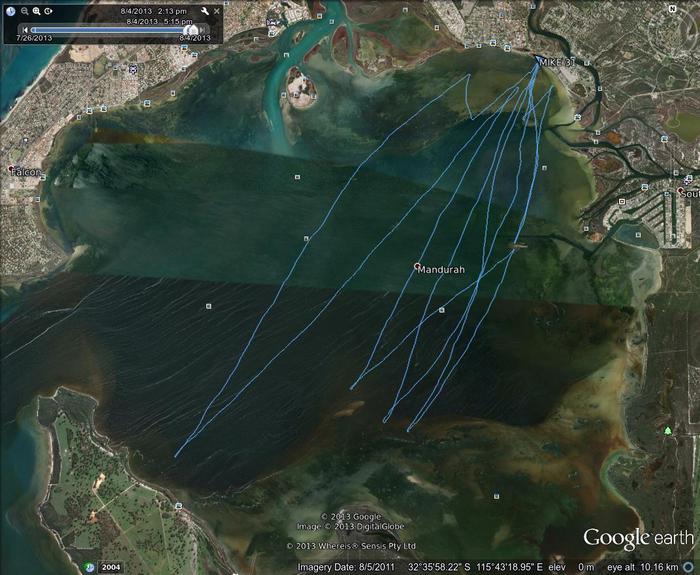Click the time slider zoom in magnifier
The image size is (700, 575).
tap(36, 10)
